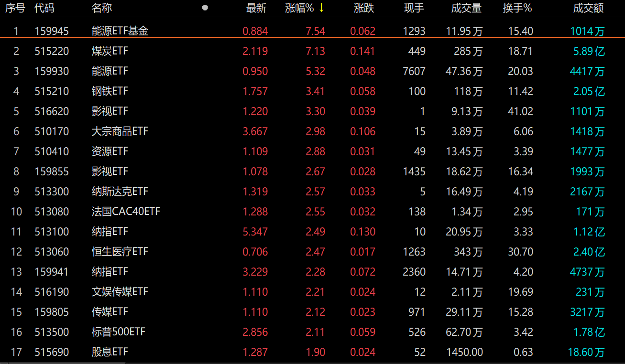Click the current-hand value 7607

pos(414,71)
